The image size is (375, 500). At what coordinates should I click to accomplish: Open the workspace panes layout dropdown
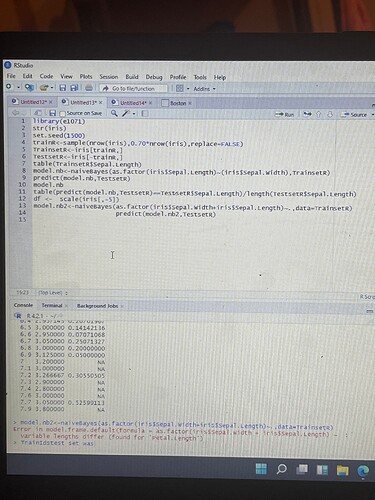tap(182, 88)
